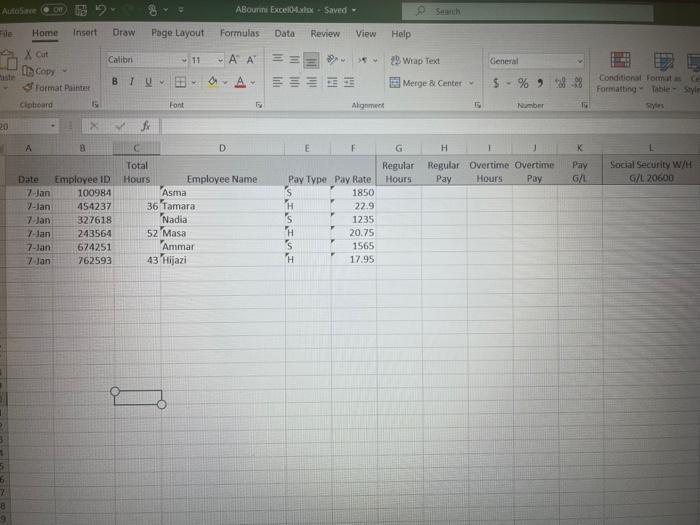Open Fill Color palette dropdown
Screen dimensions: 700x525
pos(225,82)
